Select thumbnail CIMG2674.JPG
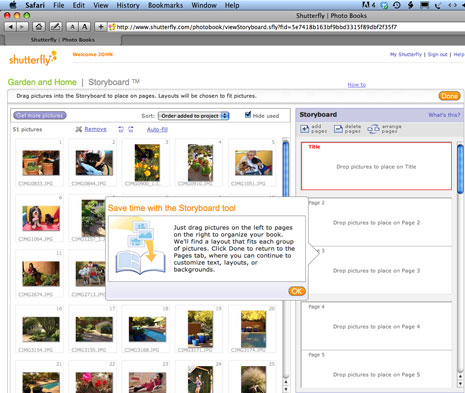This screenshot has width=465, height=393. [x=41, y=274]
